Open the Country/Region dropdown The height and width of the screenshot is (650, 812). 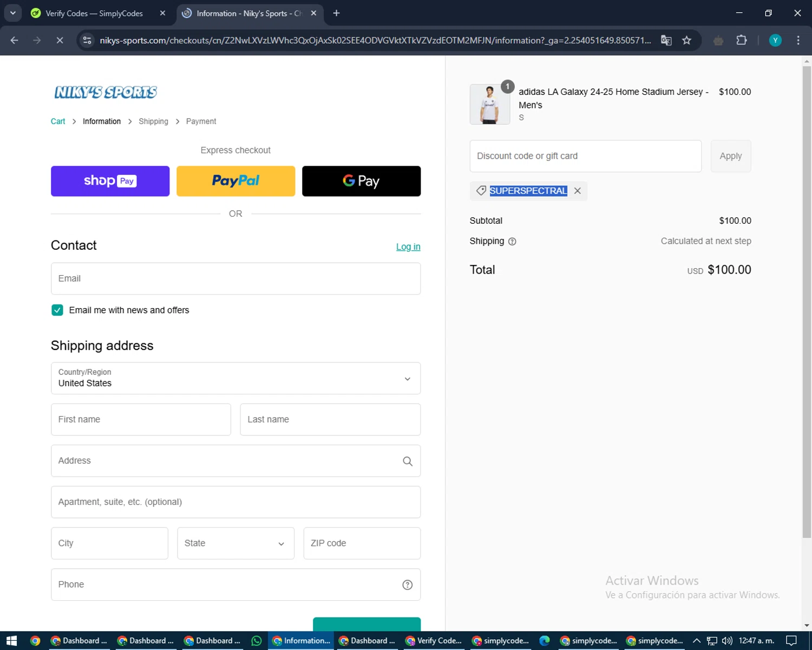[235, 378]
